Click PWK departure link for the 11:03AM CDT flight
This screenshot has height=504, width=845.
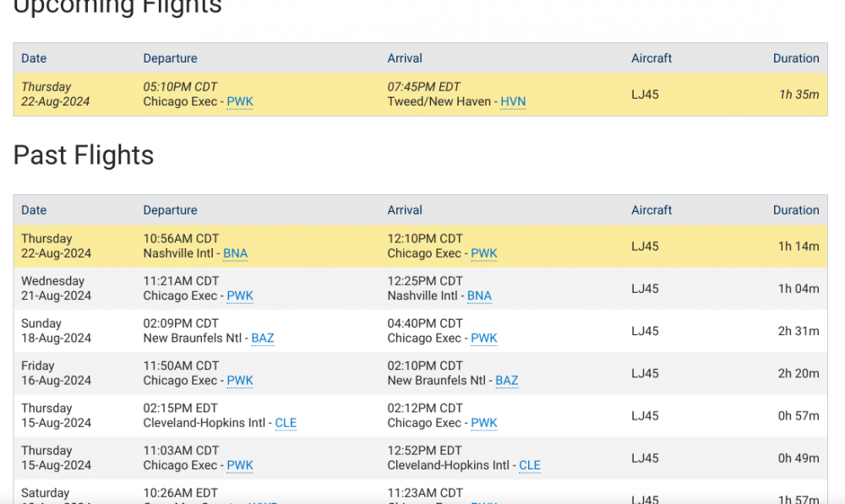[240, 465]
